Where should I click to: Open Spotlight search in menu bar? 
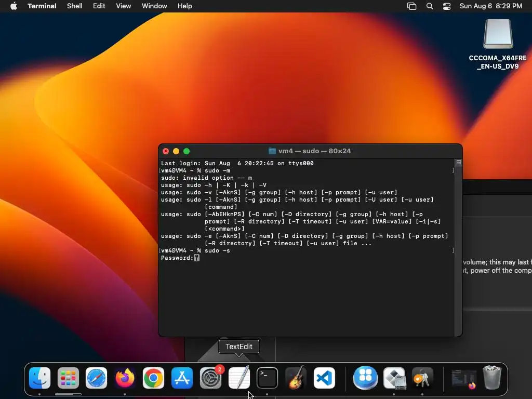click(x=430, y=6)
